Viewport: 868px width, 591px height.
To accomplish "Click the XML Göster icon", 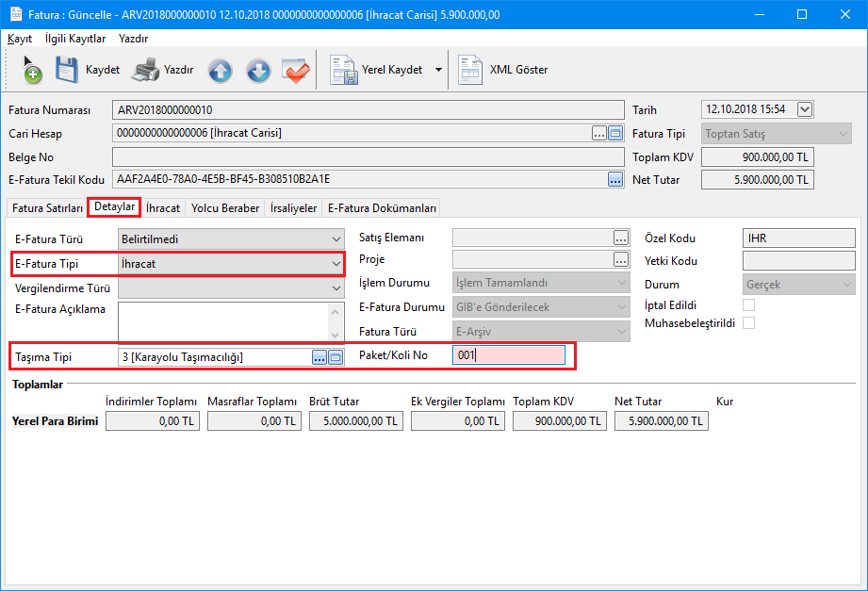I will (470, 70).
